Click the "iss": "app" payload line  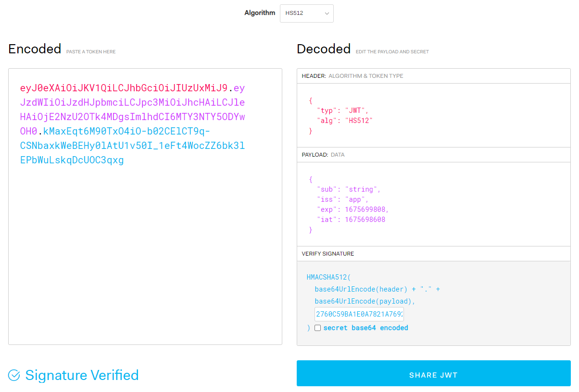[342, 199]
